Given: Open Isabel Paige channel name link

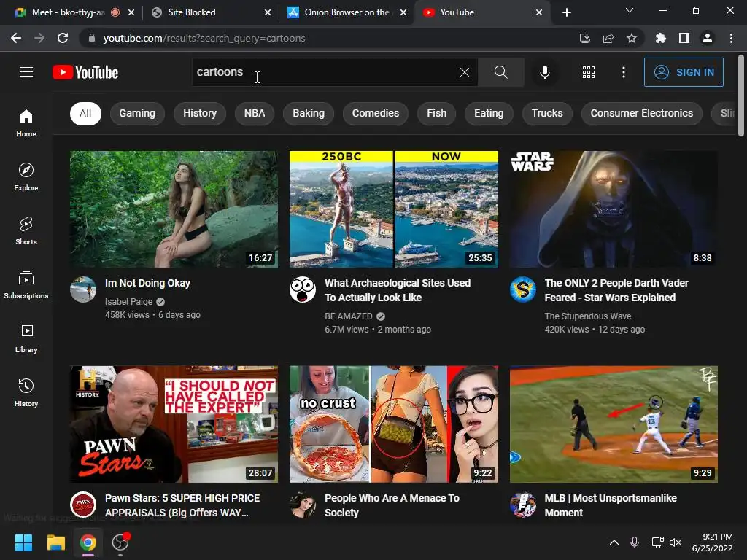Looking at the screenshot, I should click(128, 301).
